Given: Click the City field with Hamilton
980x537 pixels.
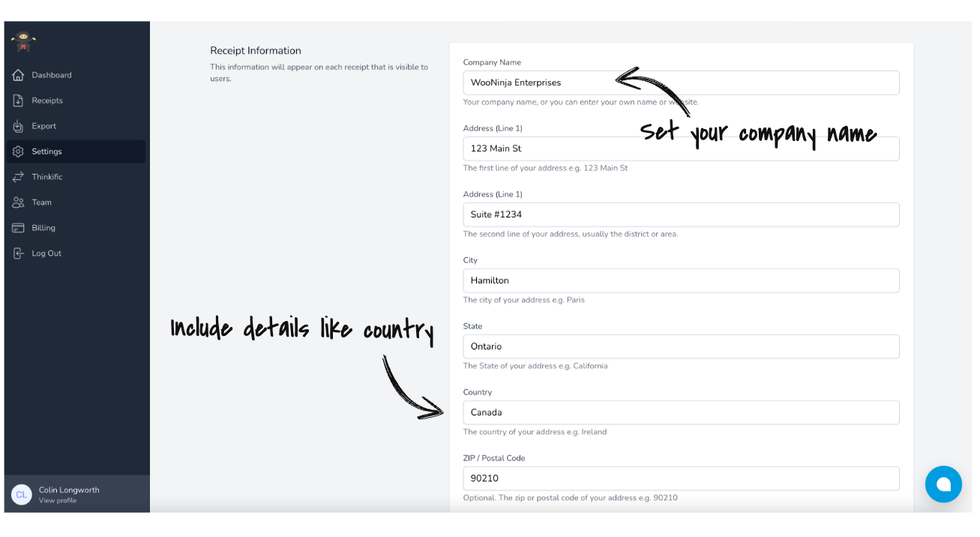Looking at the screenshot, I should (681, 280).
